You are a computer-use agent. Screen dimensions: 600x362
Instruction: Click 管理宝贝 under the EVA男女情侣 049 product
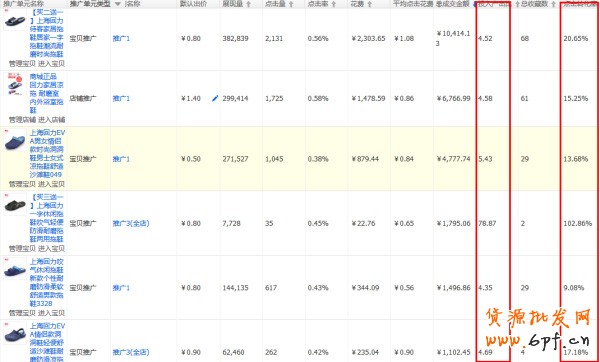(22, 184)
